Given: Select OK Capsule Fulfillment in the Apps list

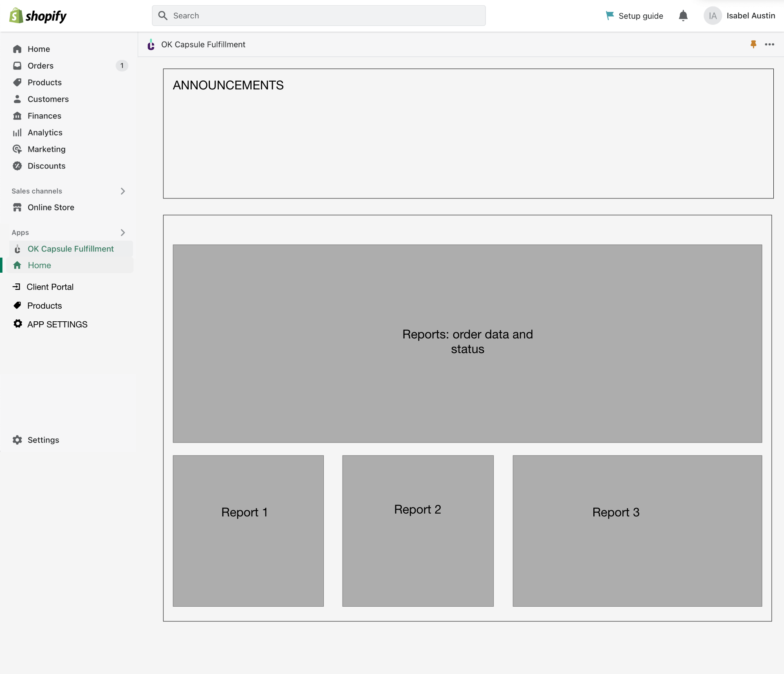Looking at the screenshot, I should pyautogui.click(x=70, y=249).
